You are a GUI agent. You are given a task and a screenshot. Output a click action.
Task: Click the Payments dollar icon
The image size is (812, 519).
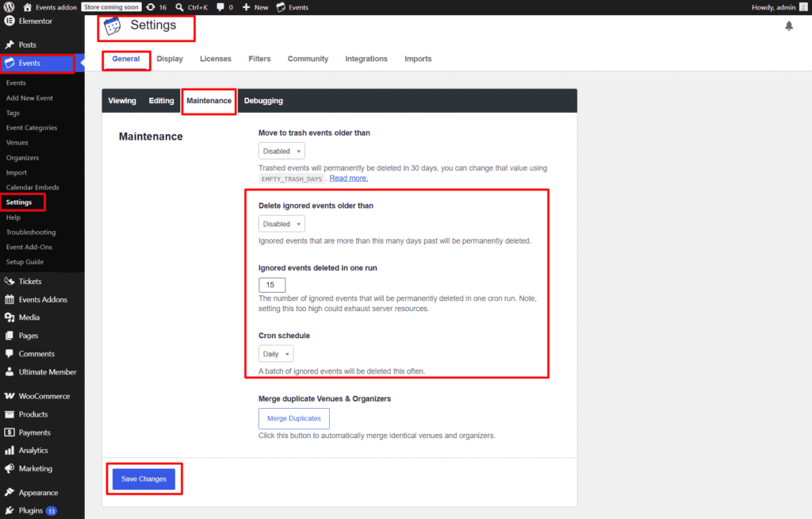[10, 432]
